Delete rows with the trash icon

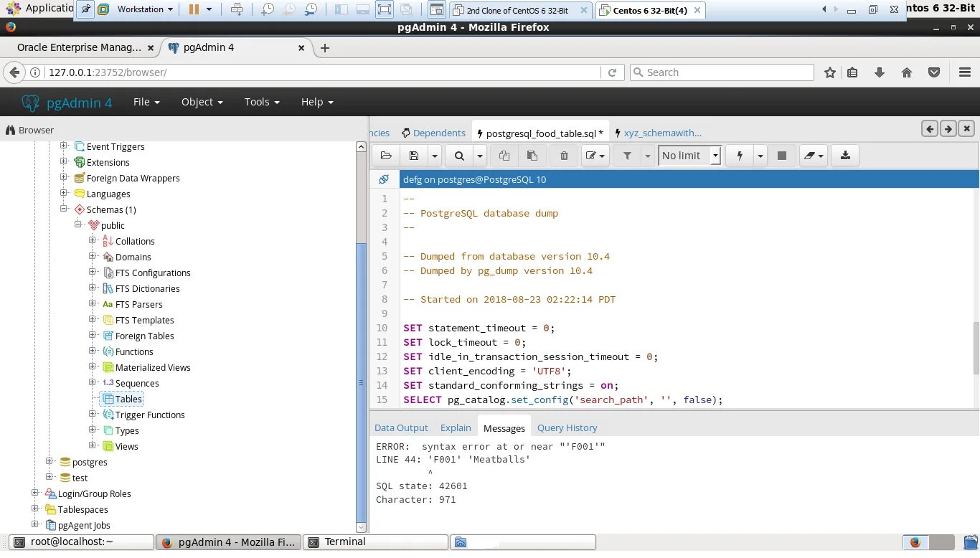[x=564, y=156]
